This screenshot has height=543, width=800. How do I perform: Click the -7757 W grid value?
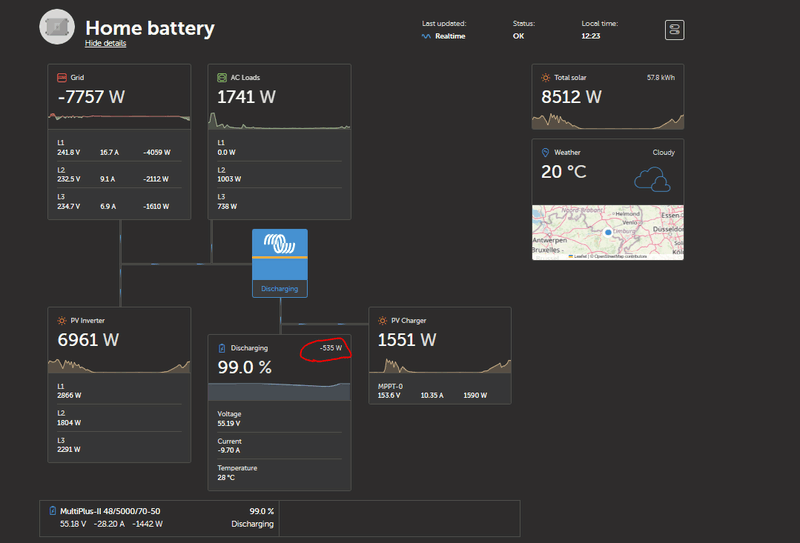(x=91, y=97)
